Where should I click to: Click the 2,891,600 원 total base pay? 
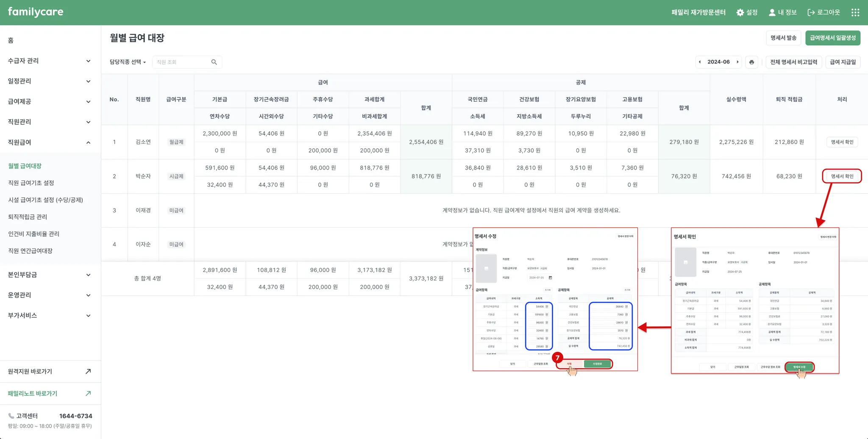tap(220, 270)
